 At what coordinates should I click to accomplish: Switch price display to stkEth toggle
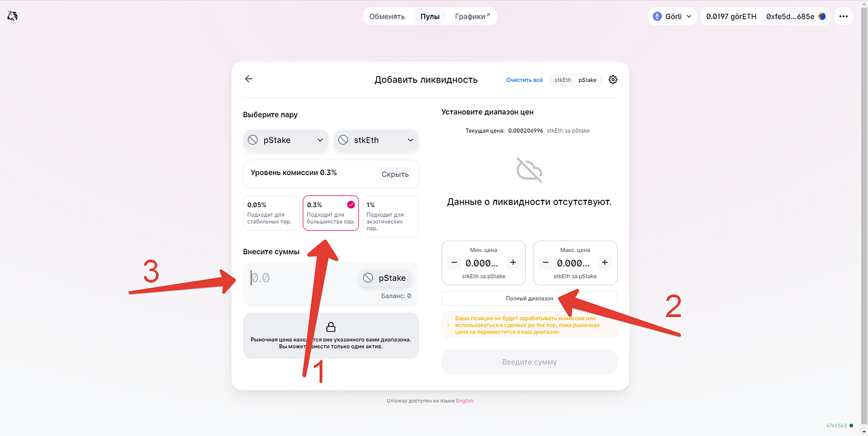point(563,80)
